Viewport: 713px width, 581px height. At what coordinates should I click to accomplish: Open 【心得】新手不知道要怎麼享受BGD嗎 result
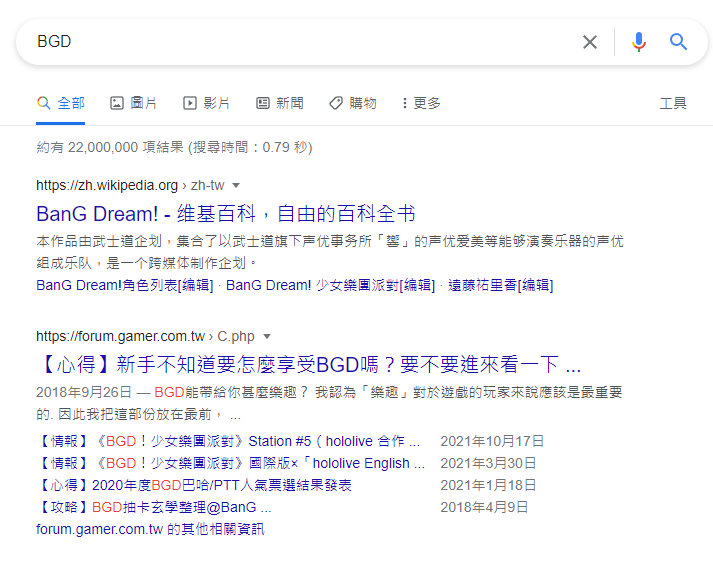(x=309, y=365)
